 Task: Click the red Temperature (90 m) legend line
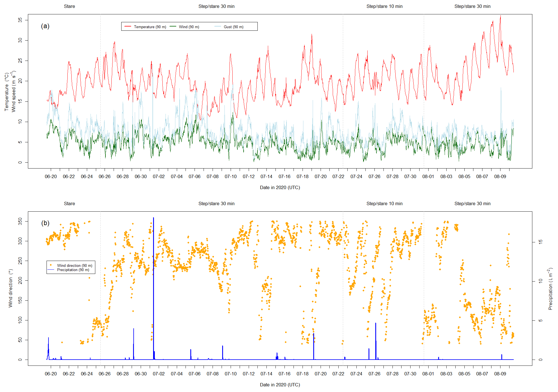click(128, 26)
